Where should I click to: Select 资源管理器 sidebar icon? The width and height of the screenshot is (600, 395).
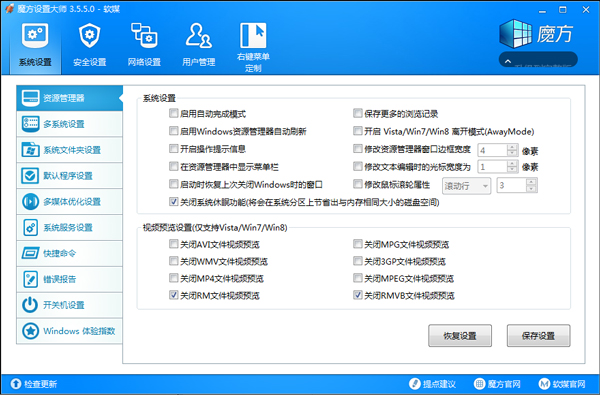[x=30, y=98]
